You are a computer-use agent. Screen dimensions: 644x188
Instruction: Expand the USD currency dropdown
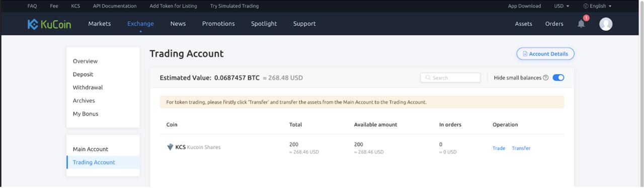[x=561, y=6]
